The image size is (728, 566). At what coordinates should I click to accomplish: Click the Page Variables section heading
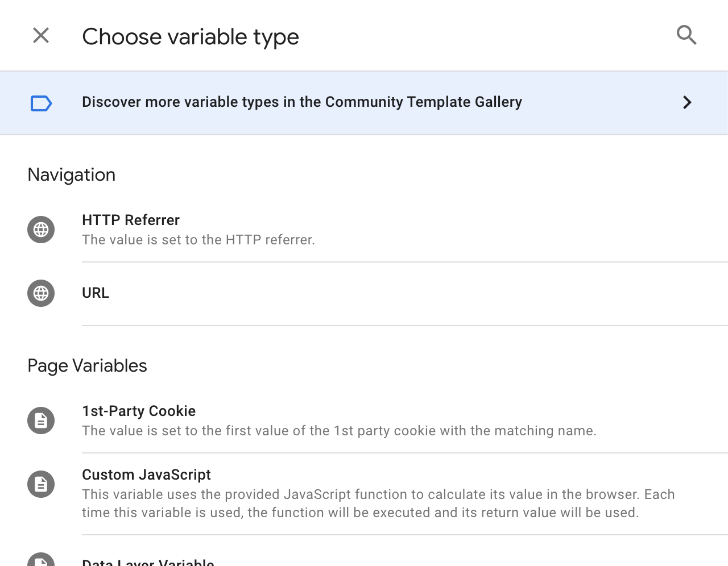[87, 365]
